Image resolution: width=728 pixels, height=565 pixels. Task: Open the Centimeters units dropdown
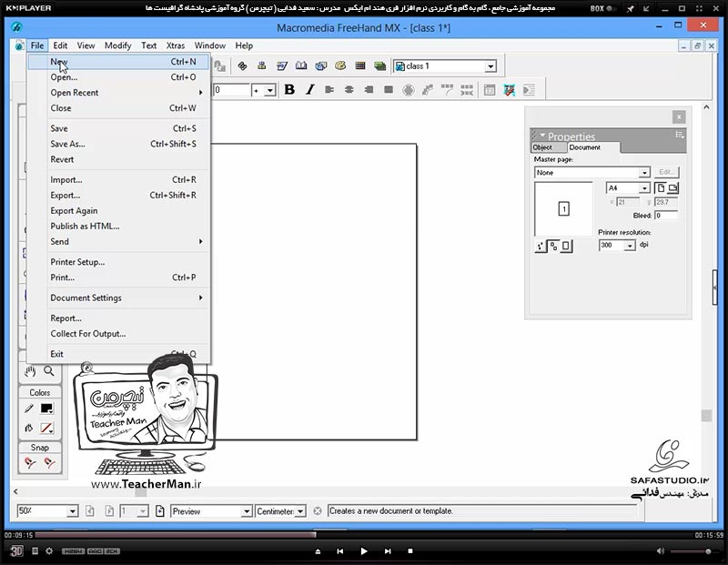click(x=300, y=511)
